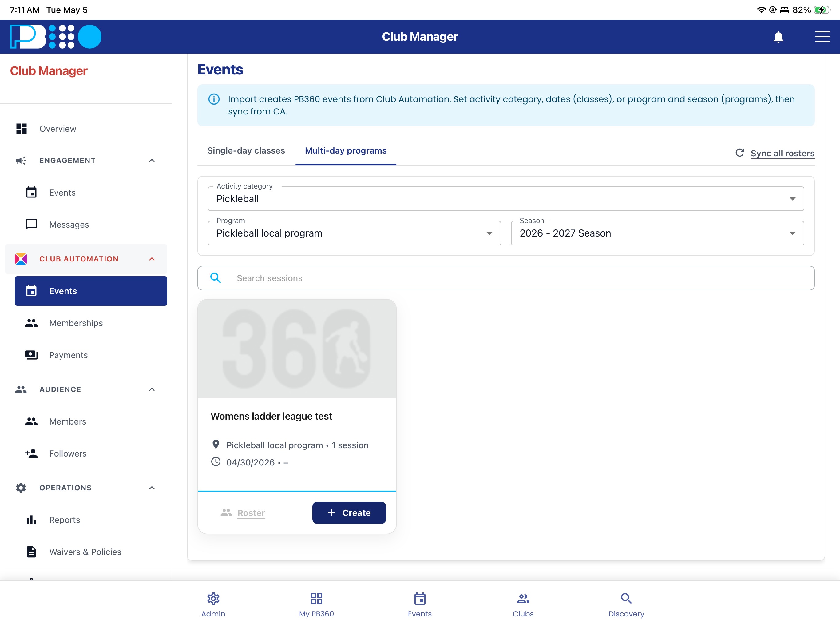Click the Wi-Fi status icon
840x630 pixels.
(x=761, y=10)
